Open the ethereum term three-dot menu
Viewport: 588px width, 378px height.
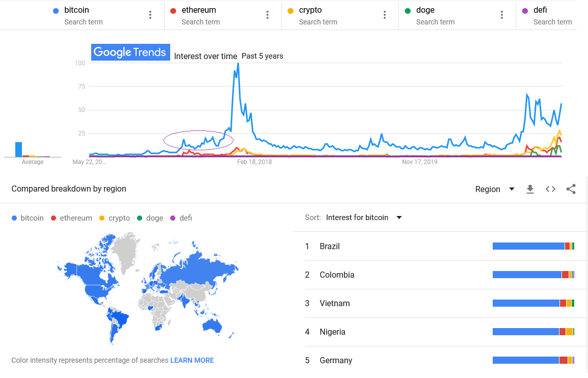coord(268,15)
